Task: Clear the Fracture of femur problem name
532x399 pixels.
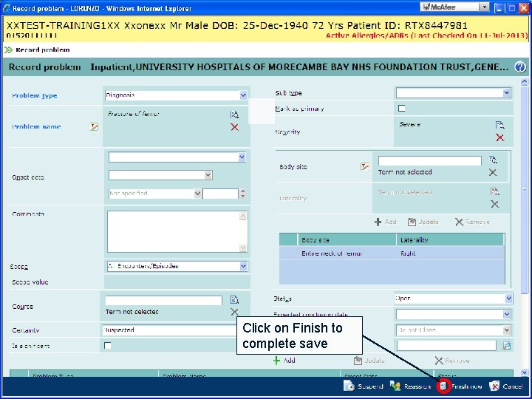Action: point(234,127)
